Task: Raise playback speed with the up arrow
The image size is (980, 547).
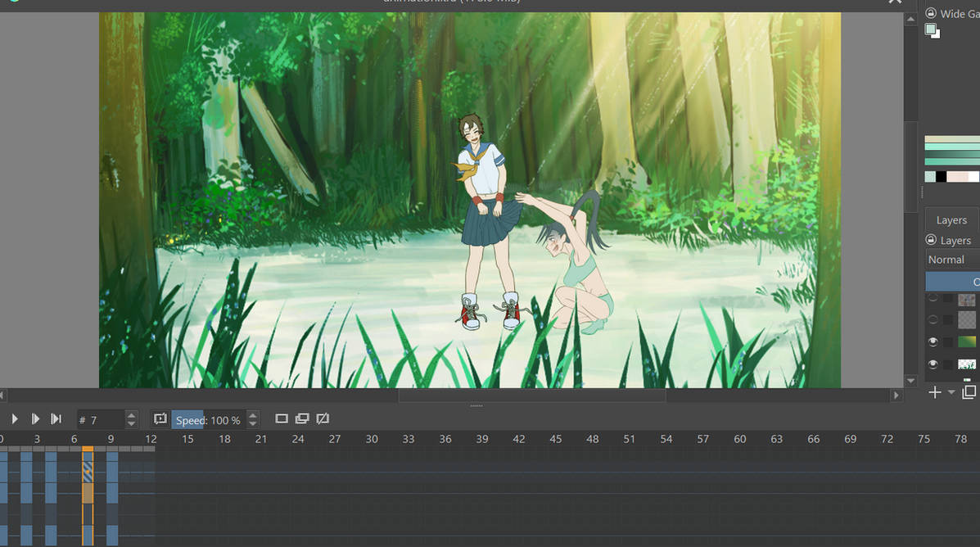Action: tap(253, 414)
